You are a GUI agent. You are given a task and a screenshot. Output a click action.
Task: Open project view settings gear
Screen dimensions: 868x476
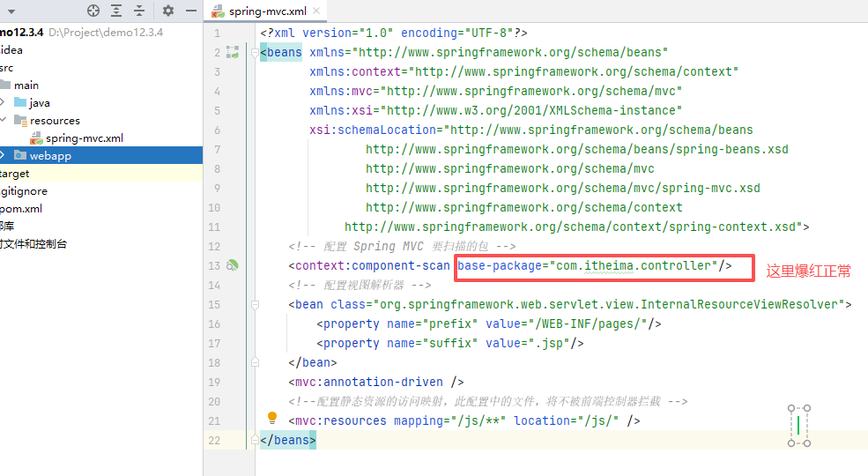pos(167,11)
